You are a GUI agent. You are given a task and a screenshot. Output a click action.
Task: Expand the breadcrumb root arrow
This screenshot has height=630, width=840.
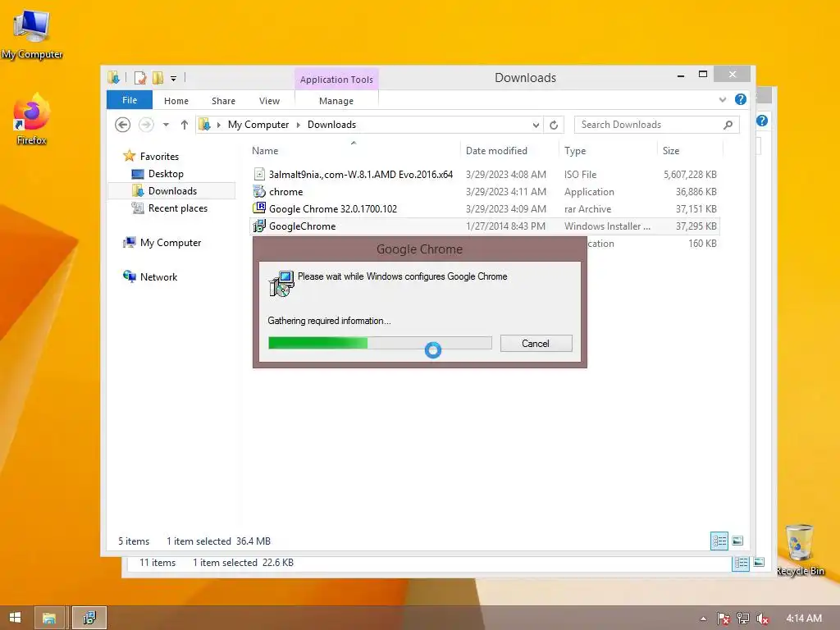pyautogui.click(x=218, y=125)
